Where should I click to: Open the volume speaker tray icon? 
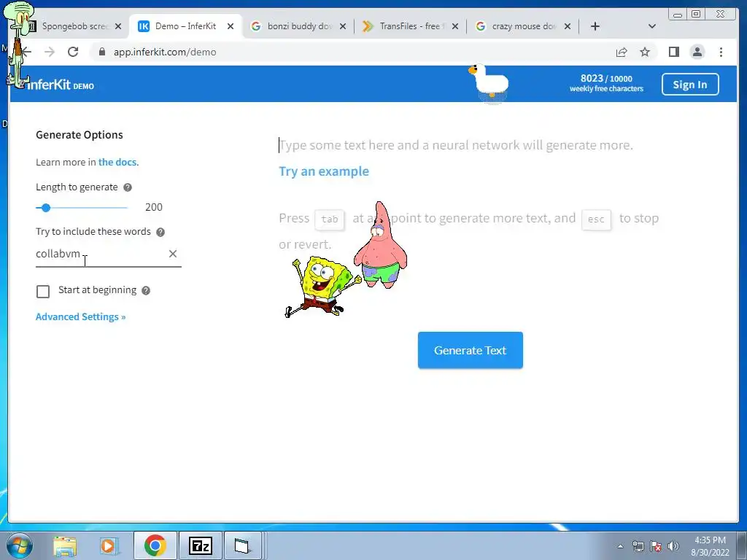(673, 546)
